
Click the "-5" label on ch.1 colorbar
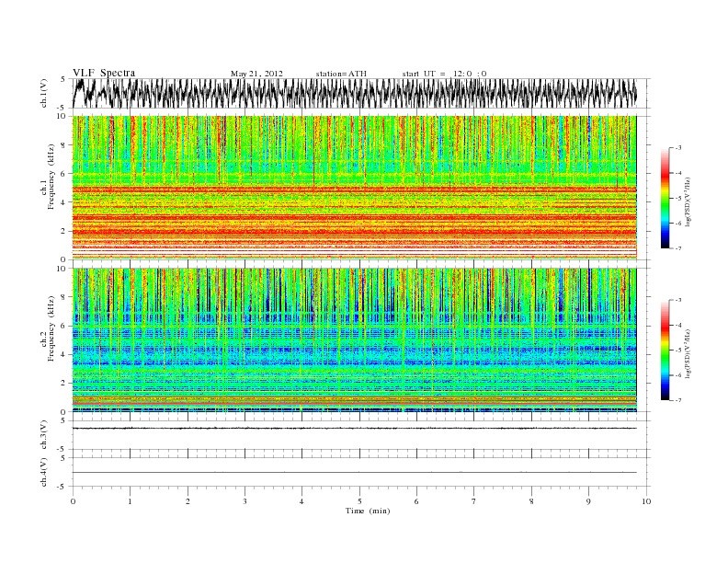click(677, 198)
